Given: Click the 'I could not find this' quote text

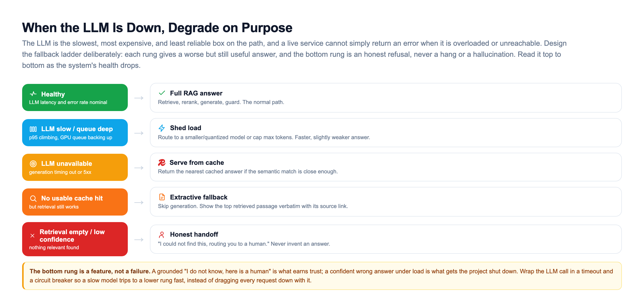Looking at the screenshot, I should [244, 244].
